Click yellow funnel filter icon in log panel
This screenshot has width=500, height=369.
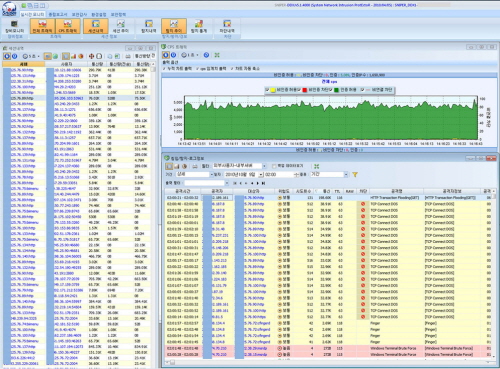pyautogui.click(x=355, y=174)
